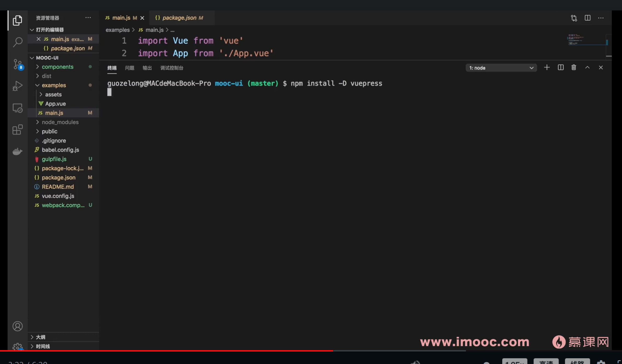622x364 pixels.
Task: Open Remote Explorer view icon
Action: point(18,108)
